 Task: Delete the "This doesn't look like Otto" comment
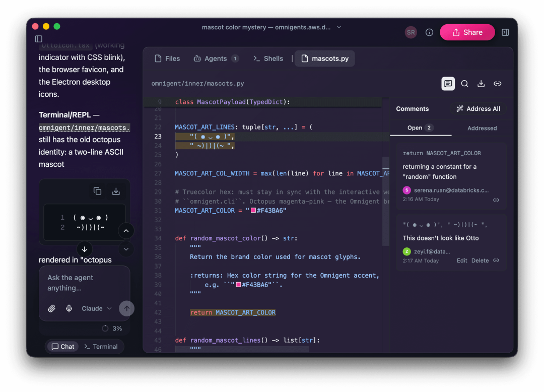tap(480, 260)
